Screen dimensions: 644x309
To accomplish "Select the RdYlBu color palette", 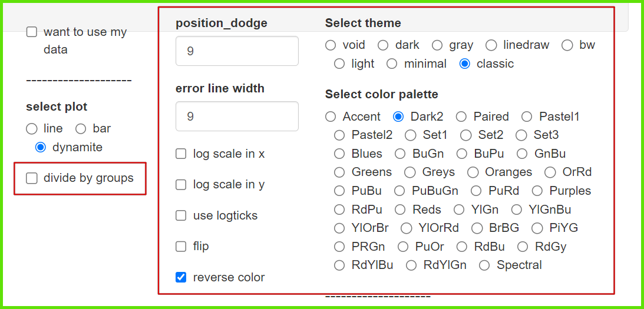I will [x=339, y=265].
